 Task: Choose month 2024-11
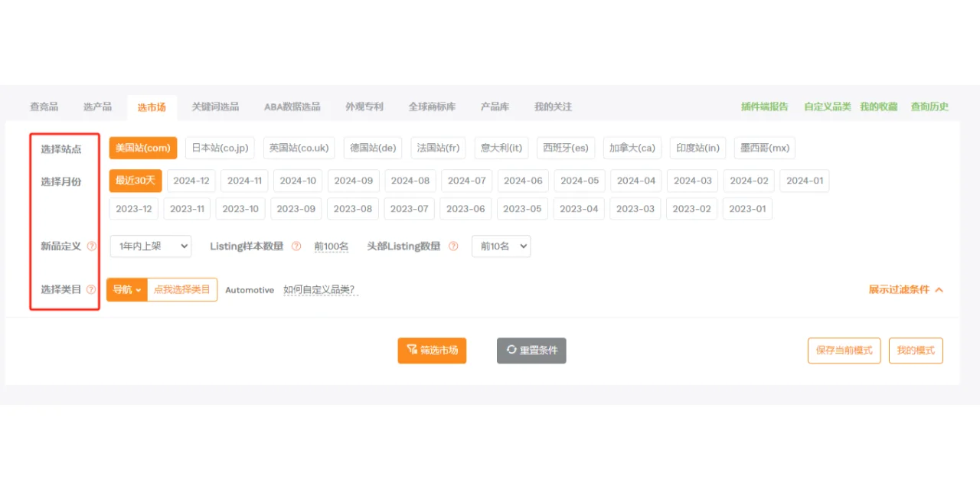click(x=244, y=181)
